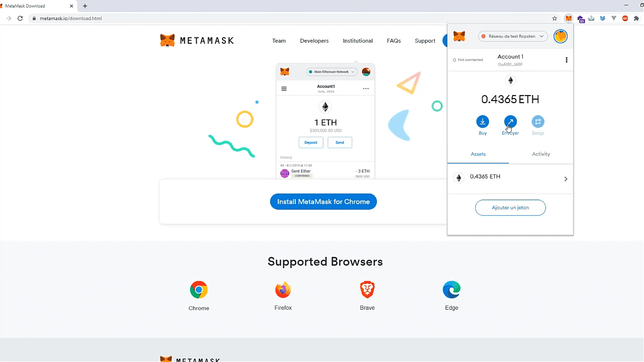Click the Buy download-arrow icon
Image resolution: width=644 pixels, height=362 pixels.
click(482, 121)
